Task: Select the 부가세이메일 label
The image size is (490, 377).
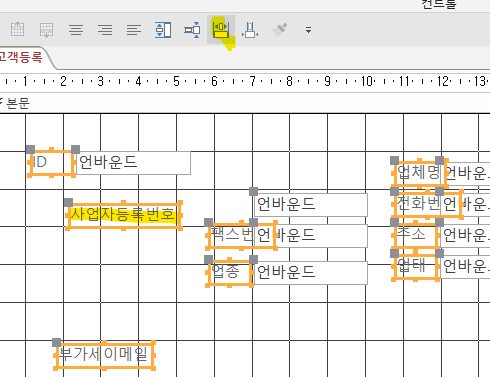Action: click(104, 355)
